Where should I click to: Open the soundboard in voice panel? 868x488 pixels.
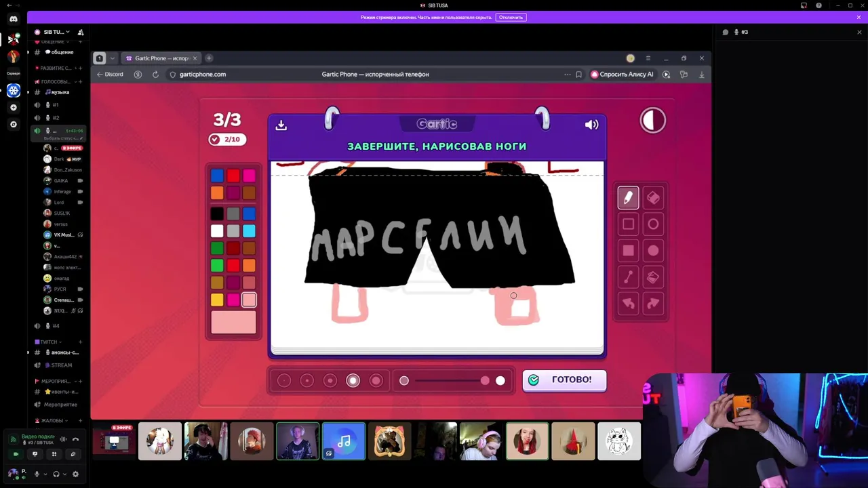click(73, 454)
